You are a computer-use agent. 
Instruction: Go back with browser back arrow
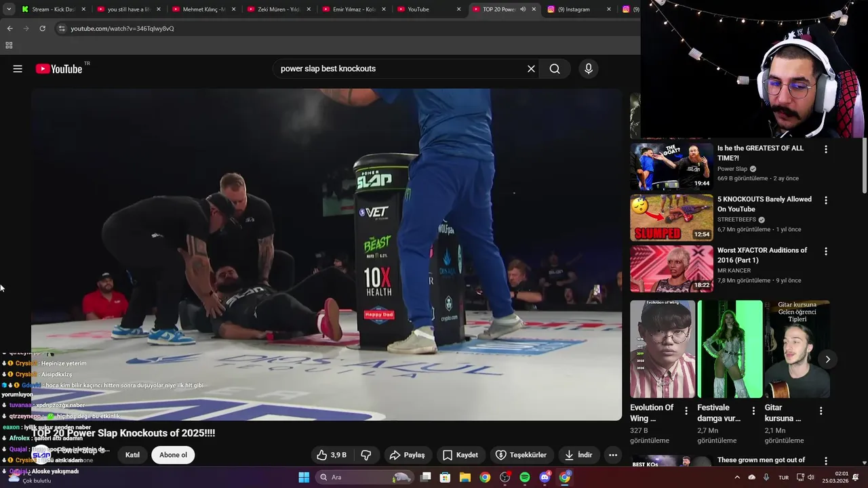click(9, 28)
